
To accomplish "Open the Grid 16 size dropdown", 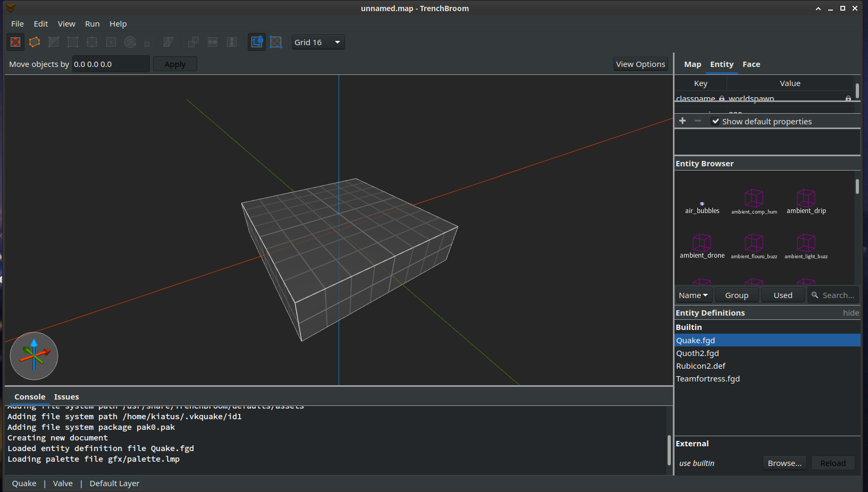I will (x=318, y=42).
